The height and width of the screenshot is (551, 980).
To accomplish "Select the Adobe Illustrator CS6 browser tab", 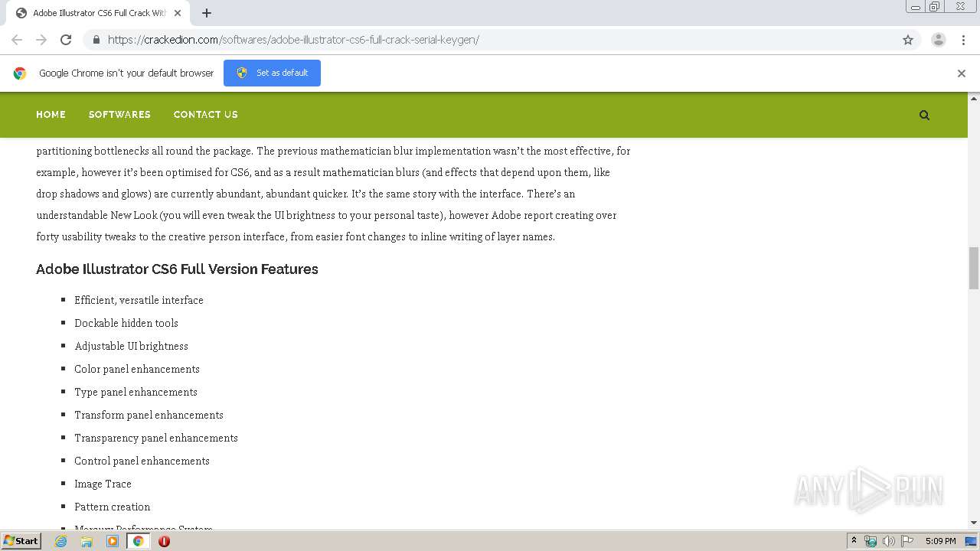I will point(98,13).
